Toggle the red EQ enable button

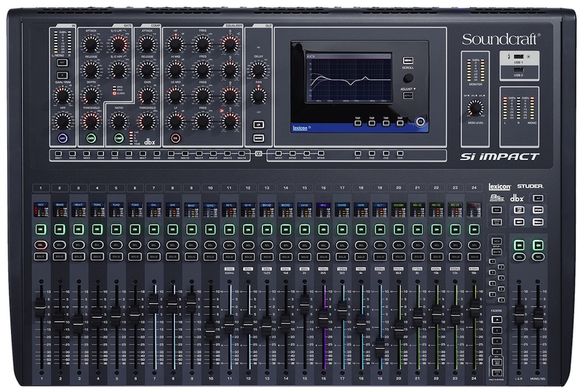click(176, 138)
